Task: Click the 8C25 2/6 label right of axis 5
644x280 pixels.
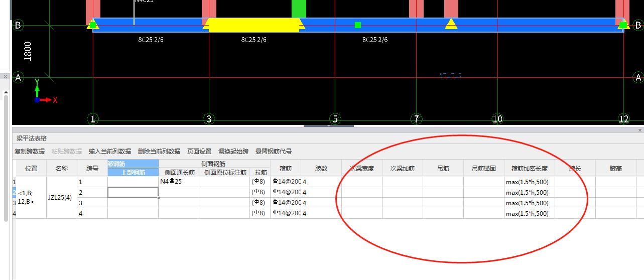Action: tap(375, 40)
